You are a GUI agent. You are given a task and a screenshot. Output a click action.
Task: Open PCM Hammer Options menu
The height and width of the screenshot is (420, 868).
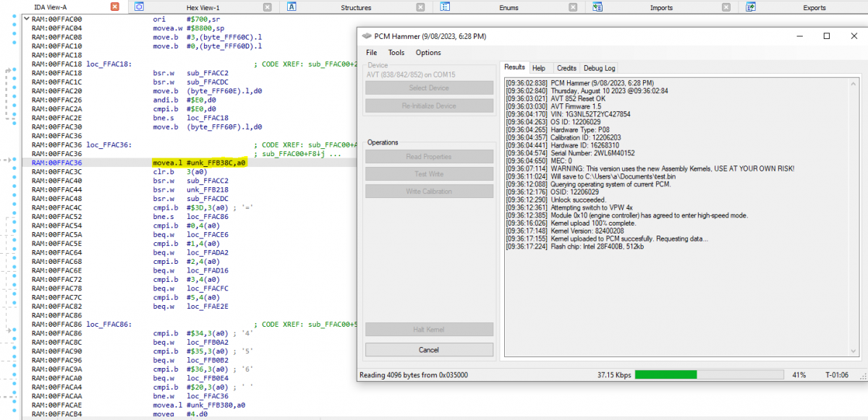[x=428, y=53]
